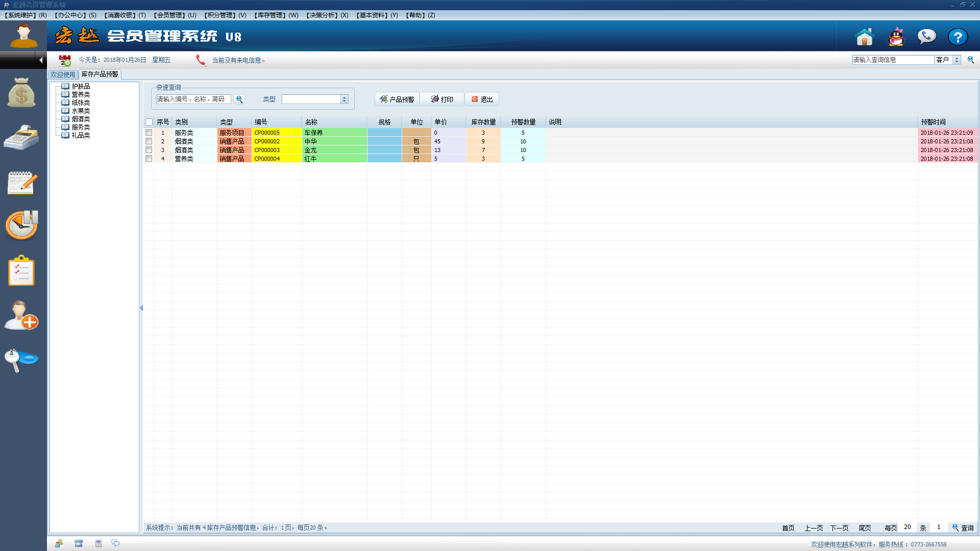Toggle the select-all header checkbox
This screenshot has width=980, height=551.
coord(149,122)
